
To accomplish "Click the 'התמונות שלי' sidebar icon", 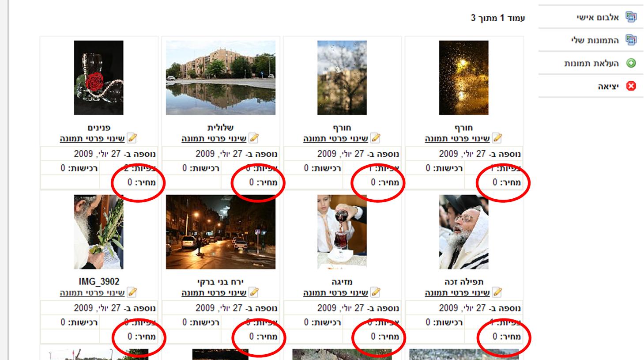I will click(631, 40).
